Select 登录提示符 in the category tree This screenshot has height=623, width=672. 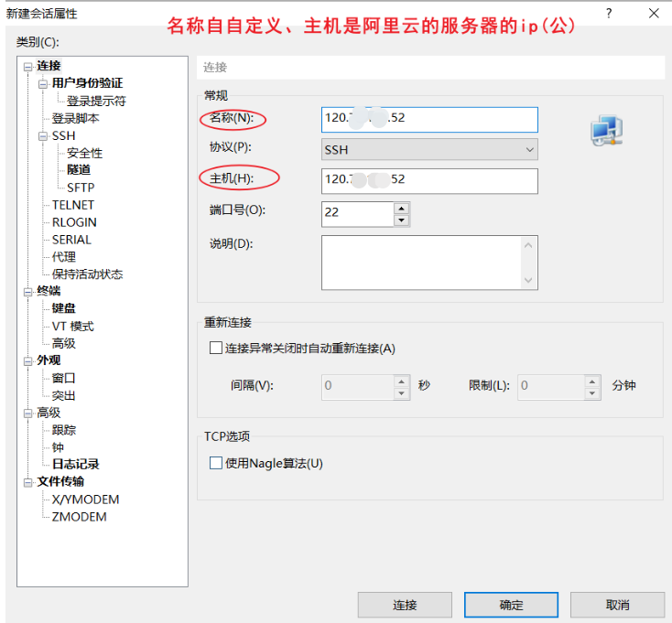(x=96, y=101)
